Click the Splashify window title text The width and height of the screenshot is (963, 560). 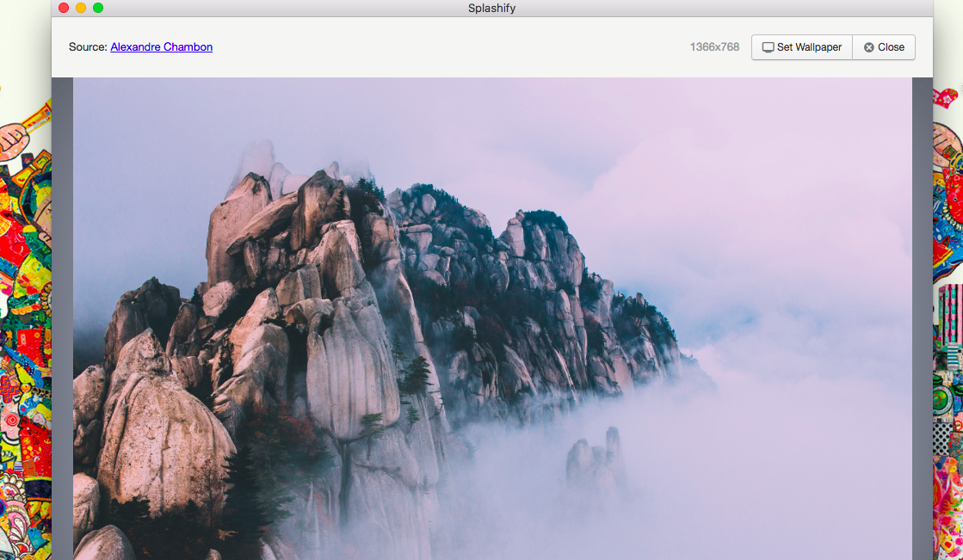(x=491, y=8)
